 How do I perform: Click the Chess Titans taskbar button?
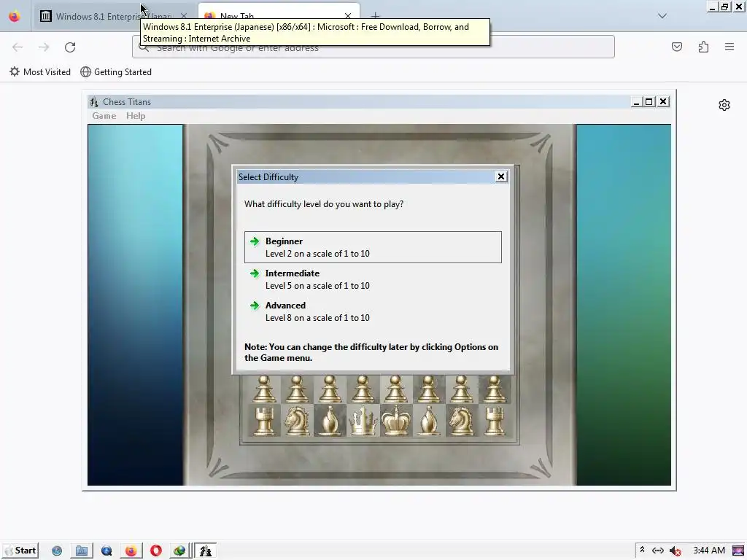tap(206, 551)
